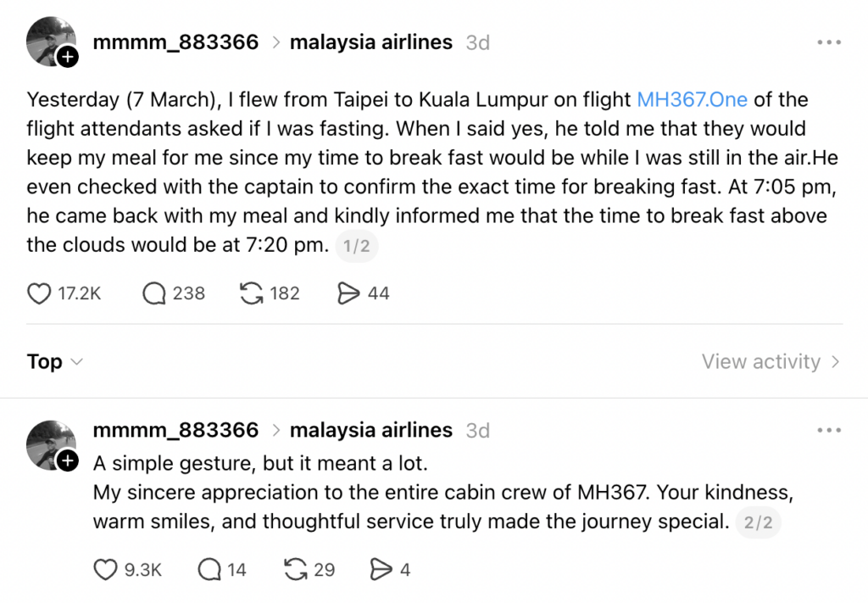Open more options menu on second post
Screen dimensions: 868x603
point(828,430)
